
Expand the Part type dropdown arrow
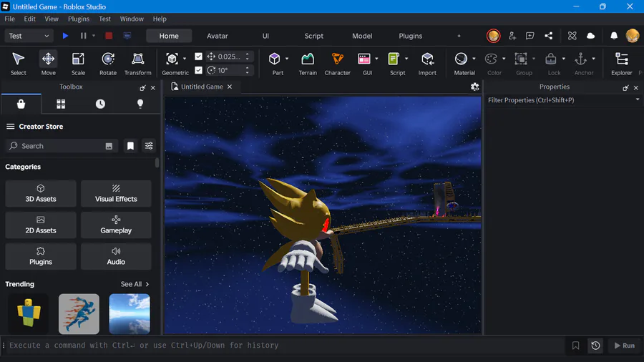(287, 59)
